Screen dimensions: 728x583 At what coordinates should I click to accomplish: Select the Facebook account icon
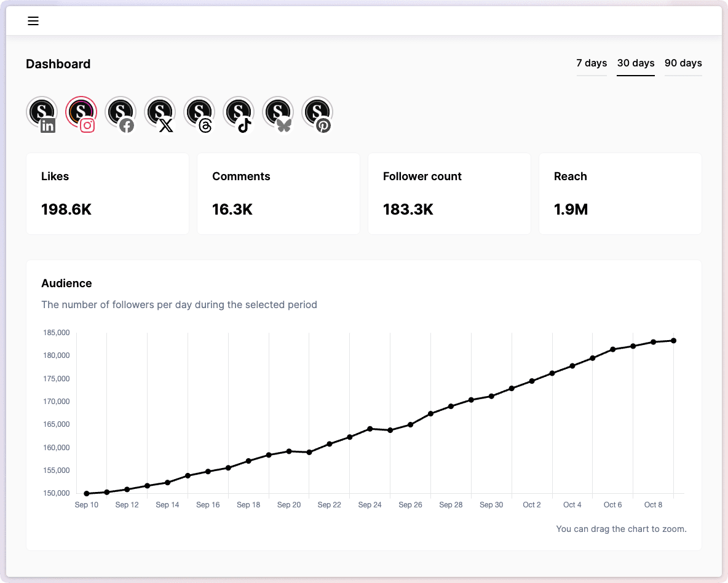click(121, 113)
